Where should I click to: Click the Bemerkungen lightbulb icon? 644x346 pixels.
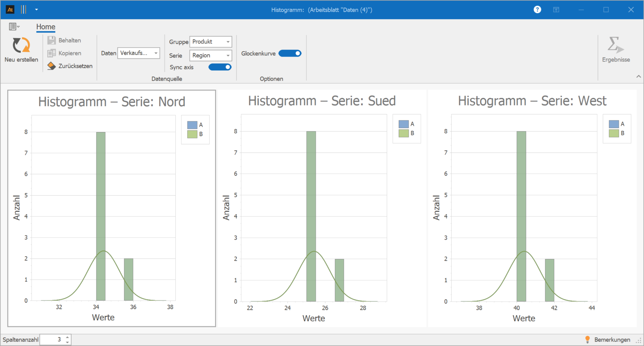click(587, 339)
